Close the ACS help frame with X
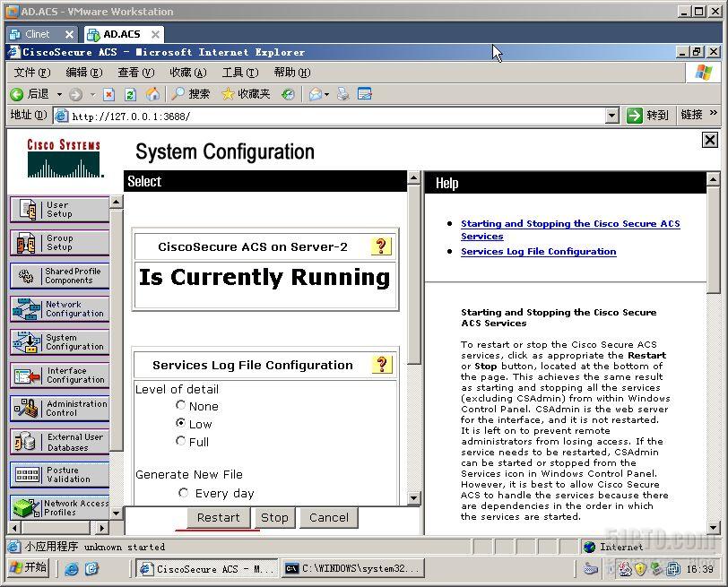728x587 pixels. coord(710,140)
